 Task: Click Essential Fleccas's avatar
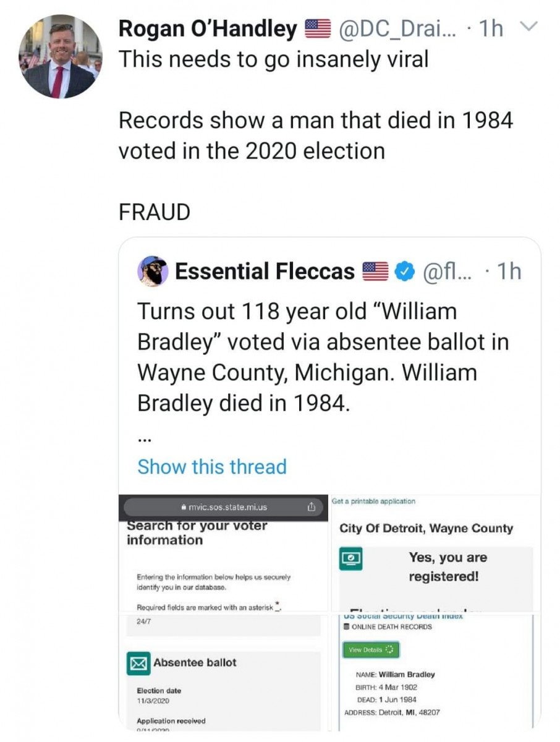[153, 270]
